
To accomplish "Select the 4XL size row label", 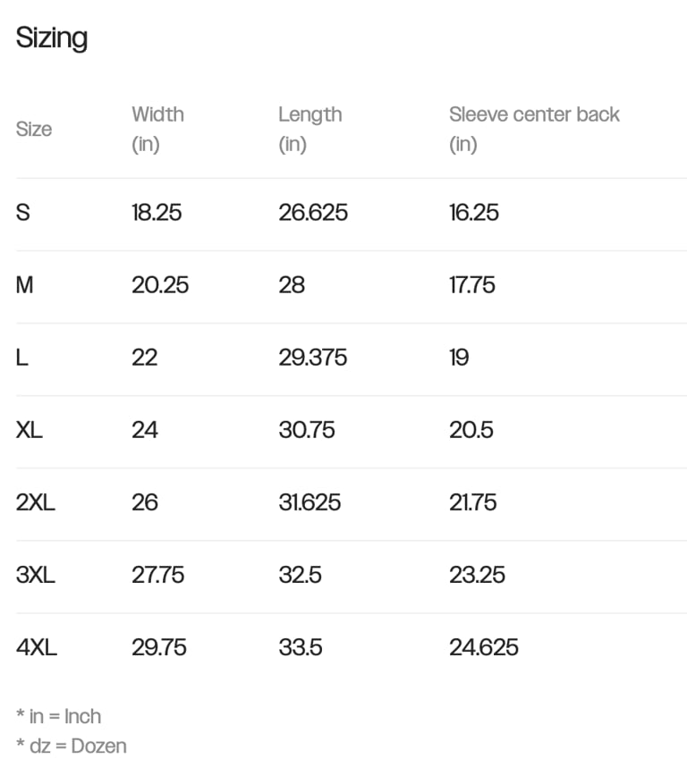I will coord(36,647).
